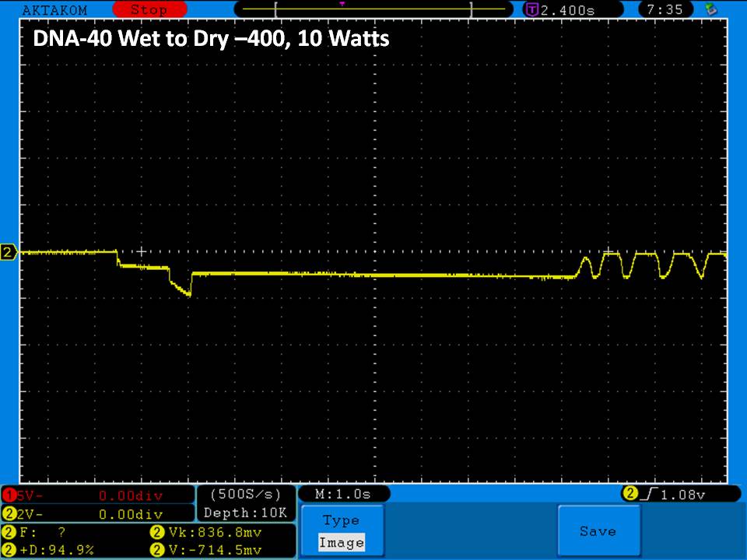Click the channel 2 ground marker on left edge
Viewport: 747px width, 560px height.
pos(9,253)
